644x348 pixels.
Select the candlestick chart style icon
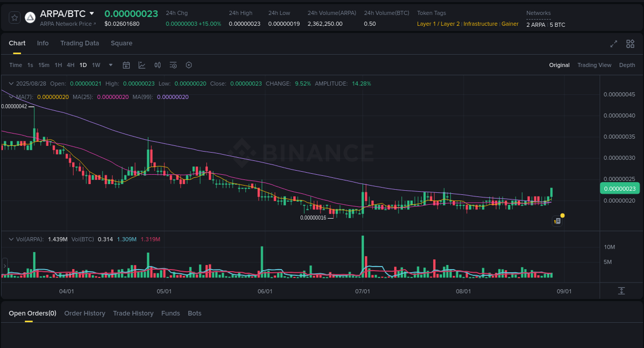click(x=158, y=65)
